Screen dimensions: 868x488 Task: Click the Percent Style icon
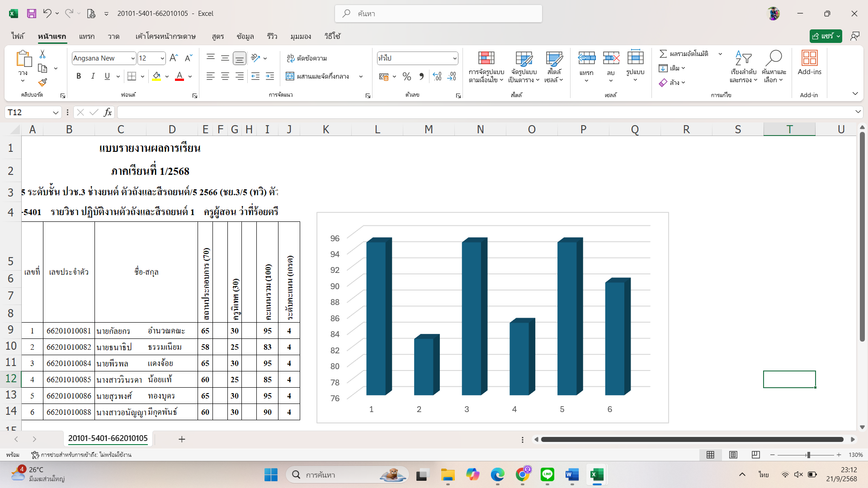click(x=406, y=76)
